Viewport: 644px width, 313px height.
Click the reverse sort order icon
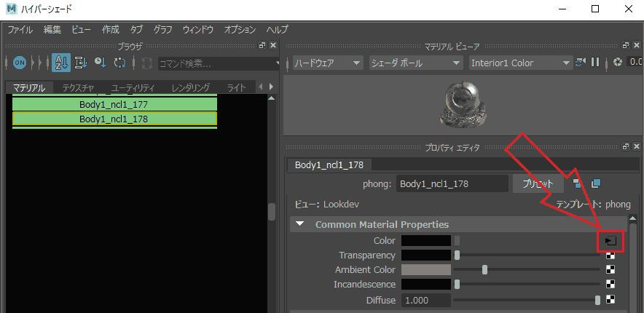[119, 63]
